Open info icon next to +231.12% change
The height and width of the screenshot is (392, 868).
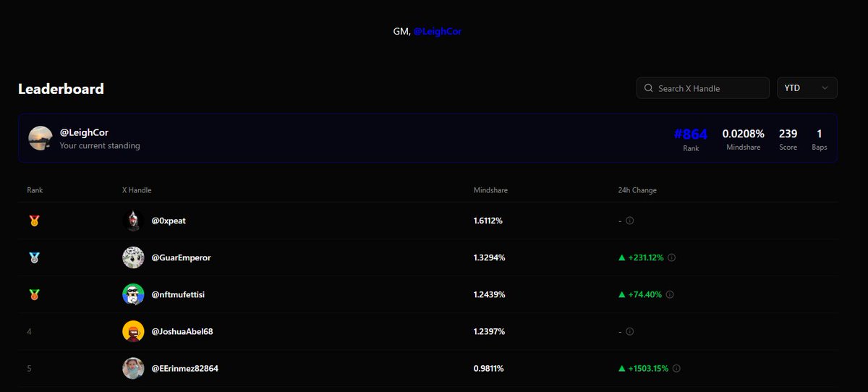coord(671,257)
